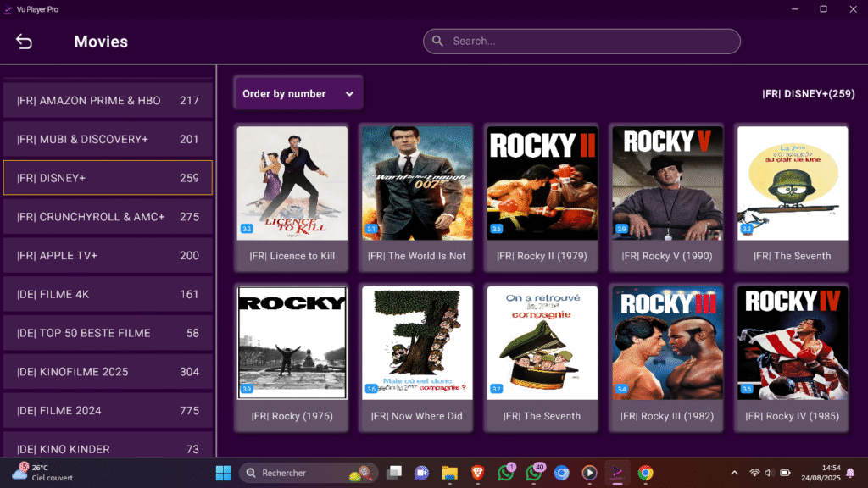Open File Explorer from the taskbar
Screen dimensions: 868x488
(x=449, y=473)
